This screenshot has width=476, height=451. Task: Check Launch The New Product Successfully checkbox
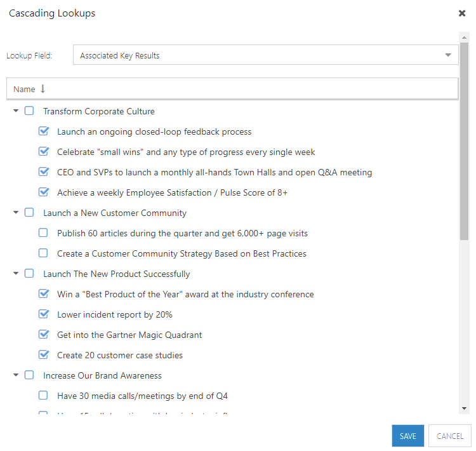(29, 274)
